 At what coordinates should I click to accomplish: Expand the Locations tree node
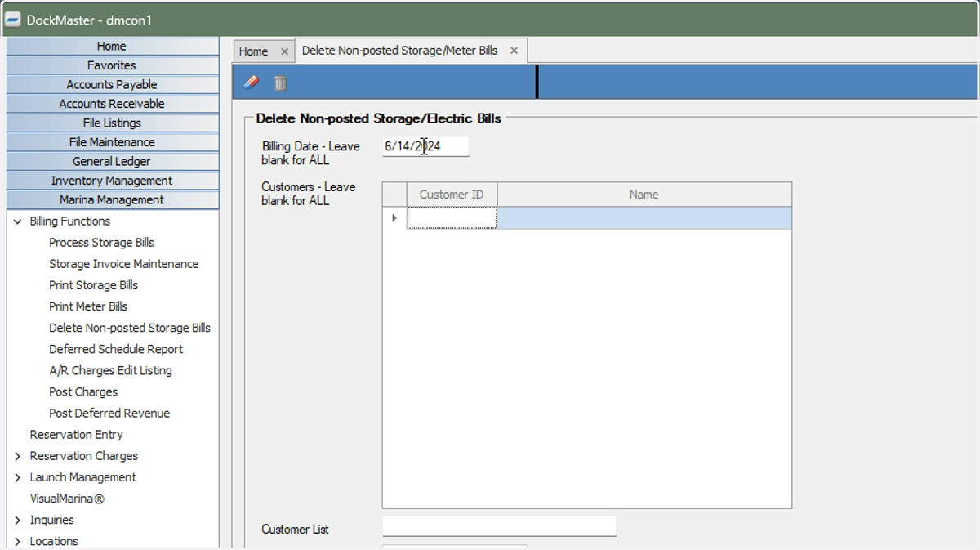point(17,541)
